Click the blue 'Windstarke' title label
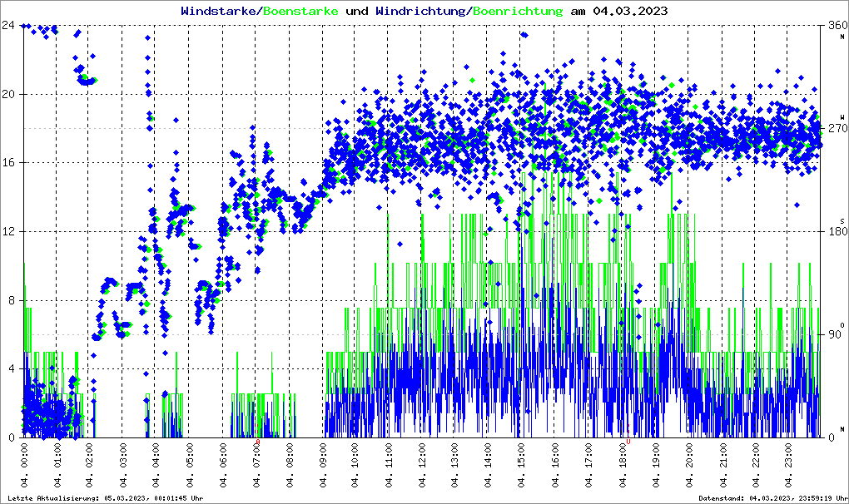 (220, 12)
